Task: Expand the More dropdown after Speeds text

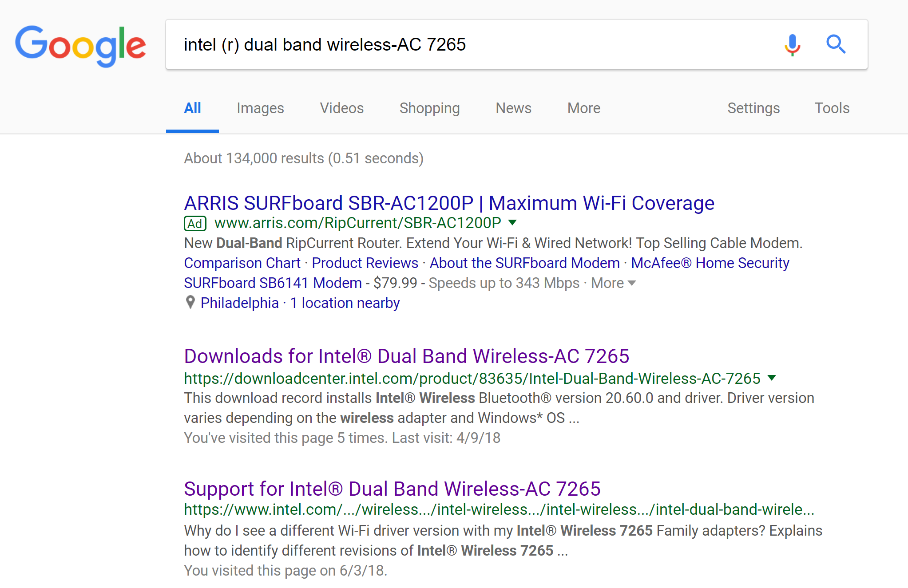Action: 613,283
